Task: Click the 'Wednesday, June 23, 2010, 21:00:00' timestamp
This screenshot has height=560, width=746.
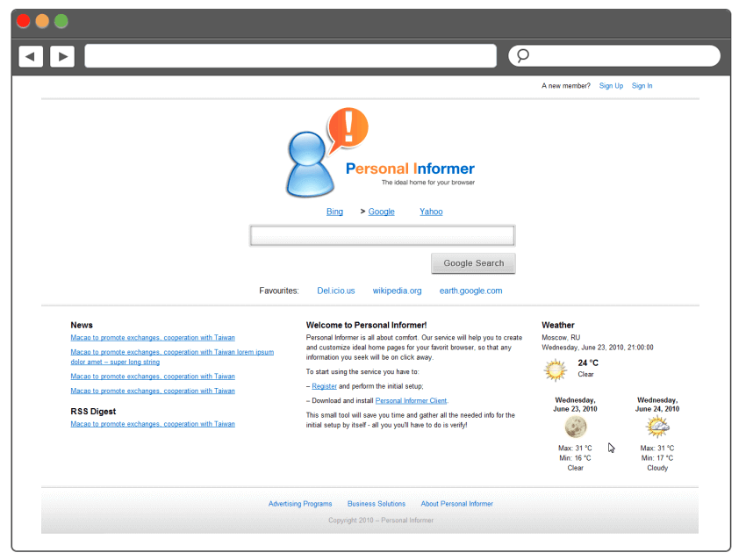Action: tap(598, 348)
